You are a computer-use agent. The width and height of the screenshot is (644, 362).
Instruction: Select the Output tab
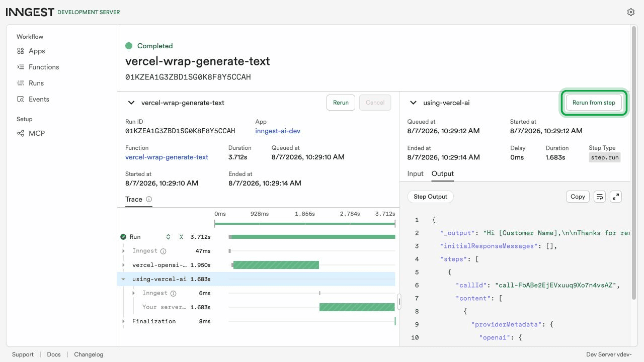click(x=443, y=173)
